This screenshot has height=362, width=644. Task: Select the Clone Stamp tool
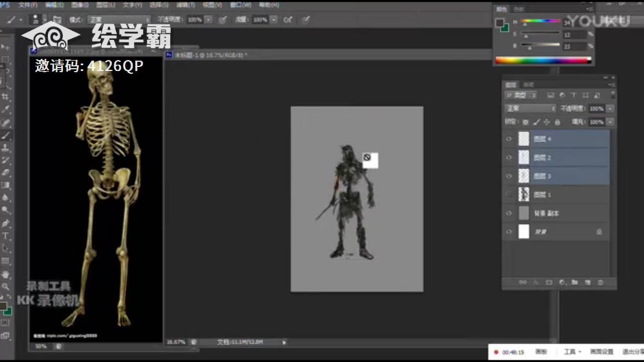[5, 147]
